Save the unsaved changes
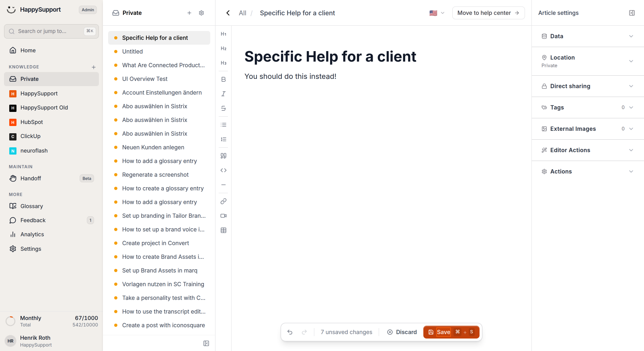This screenshot has width=644, height=351. pos(451,332)
